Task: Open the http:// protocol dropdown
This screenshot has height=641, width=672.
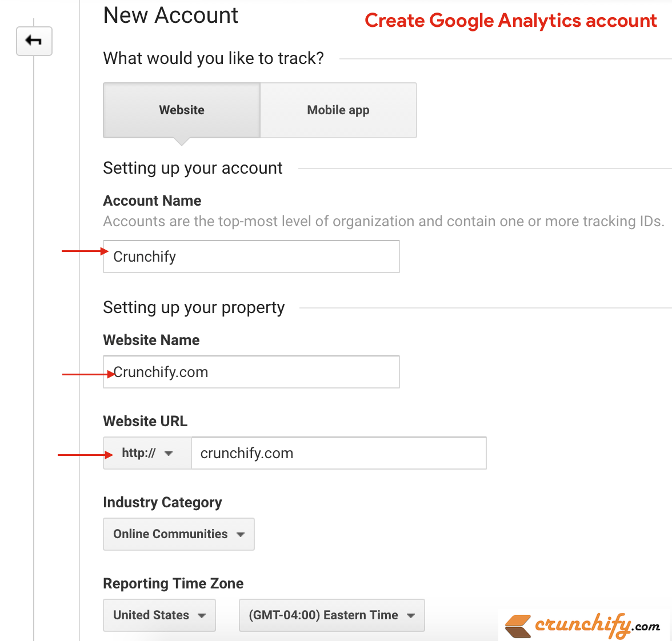Action: click(147, 453)
